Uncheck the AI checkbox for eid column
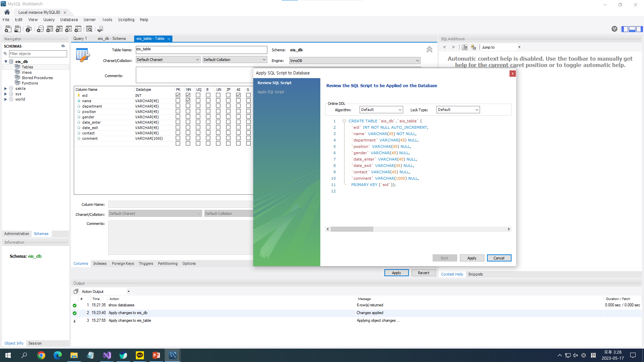This screenshot has height=362, width=644. pyautogui.click(x=238, y=95)
